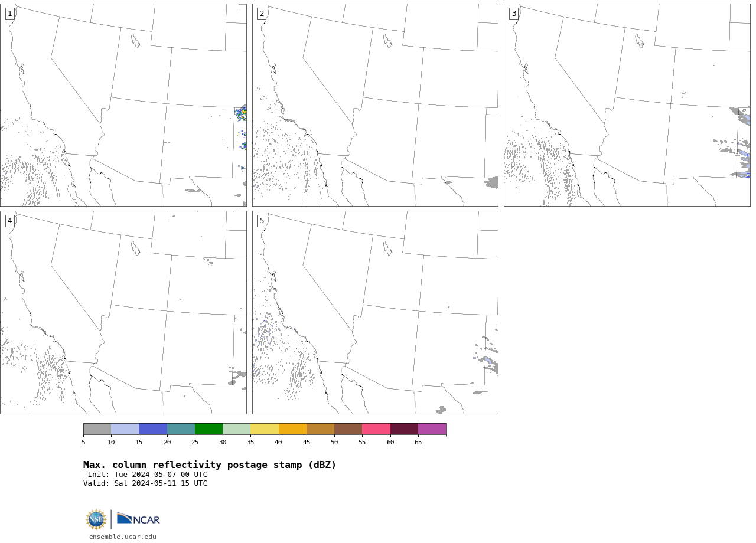
Task: Click the NSF logo icon
Action: [96, 519]
